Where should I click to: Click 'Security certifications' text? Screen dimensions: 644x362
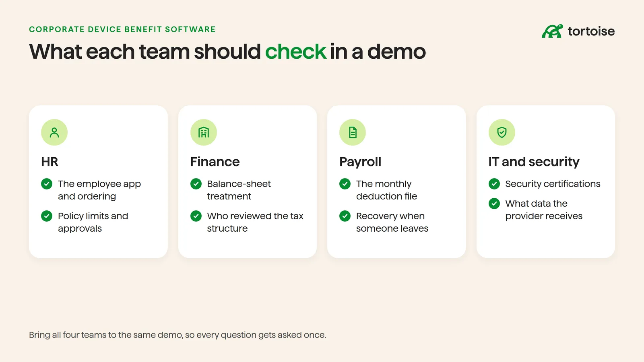pyautogui.click(x=553, y=184)
